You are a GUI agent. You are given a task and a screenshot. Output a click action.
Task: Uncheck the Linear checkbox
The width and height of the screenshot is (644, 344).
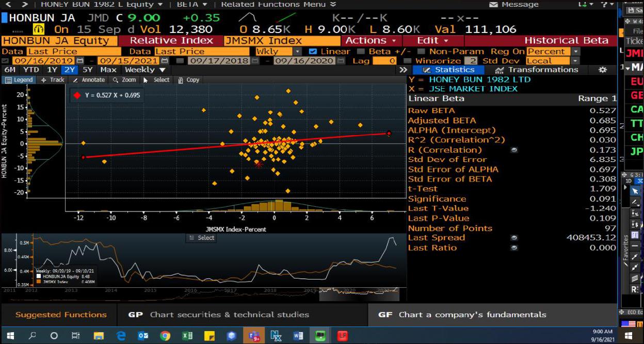tap(312, 52)
